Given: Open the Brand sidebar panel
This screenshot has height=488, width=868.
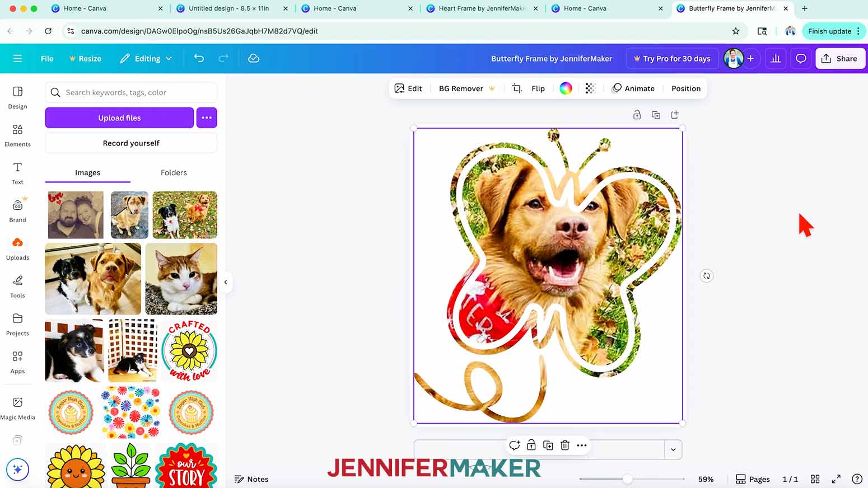Looking at the screenshot, I should pyautogui.click(x=17, y=211).
